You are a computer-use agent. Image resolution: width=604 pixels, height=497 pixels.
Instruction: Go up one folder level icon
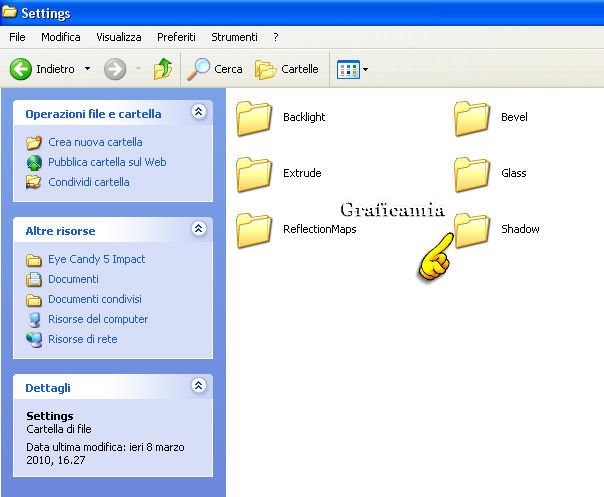point(163,69)
